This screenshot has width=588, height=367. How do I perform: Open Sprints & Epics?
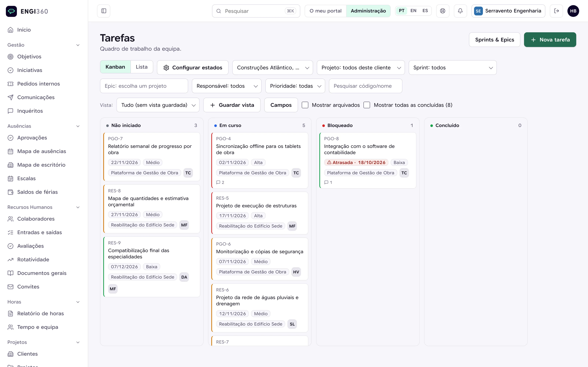click(494, 40)
